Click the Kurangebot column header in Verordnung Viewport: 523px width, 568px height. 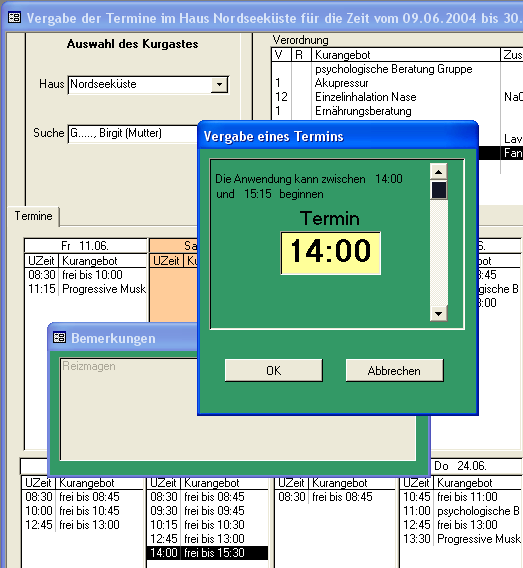point(406,55)
